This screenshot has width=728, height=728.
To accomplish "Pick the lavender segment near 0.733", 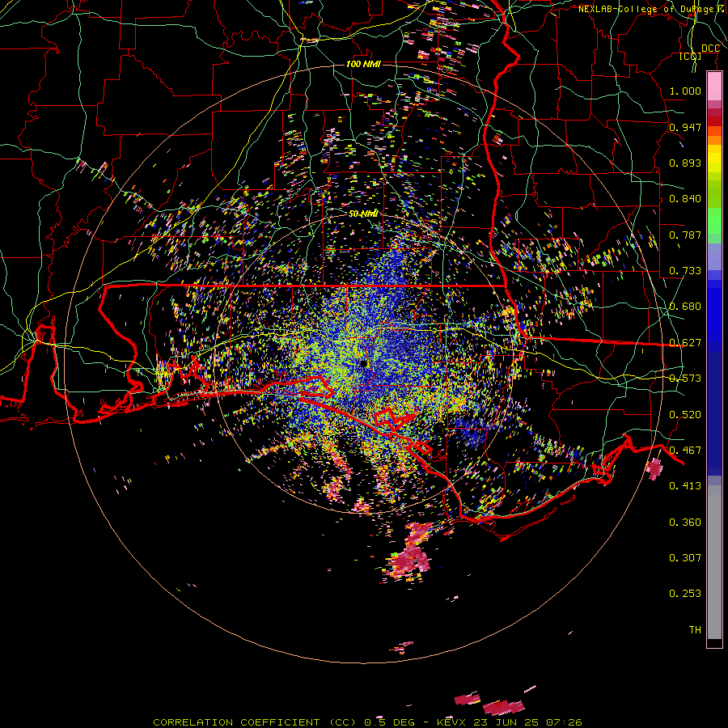I will (714, 256).
